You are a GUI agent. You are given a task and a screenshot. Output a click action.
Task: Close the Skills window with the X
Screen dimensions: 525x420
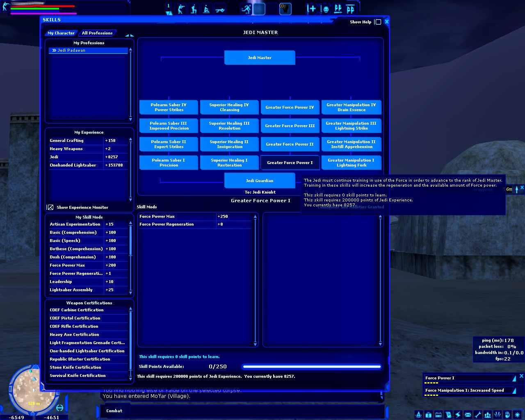387,22
